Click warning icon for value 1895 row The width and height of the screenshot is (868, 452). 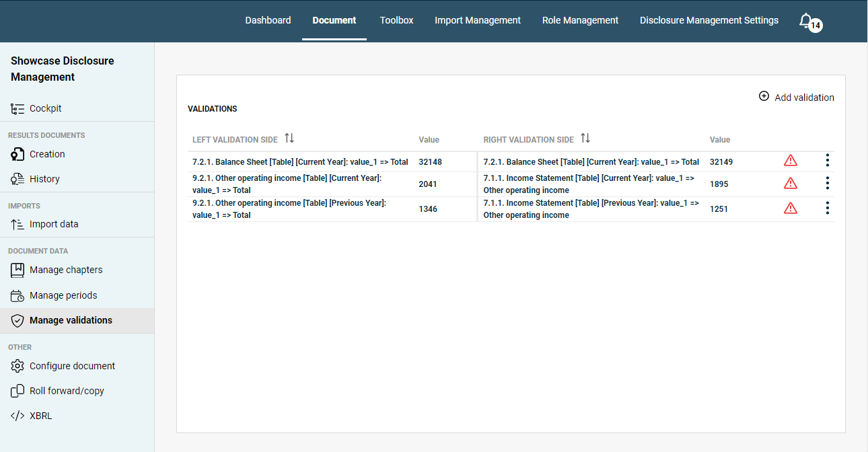pyautogui.click(x=791, y=183)
